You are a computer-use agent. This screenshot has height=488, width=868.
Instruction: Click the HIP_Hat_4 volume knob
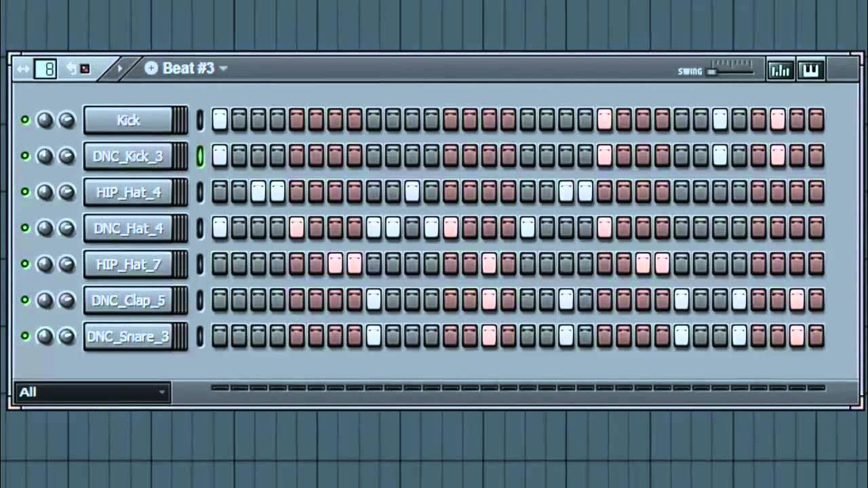[x=66, y=192]
